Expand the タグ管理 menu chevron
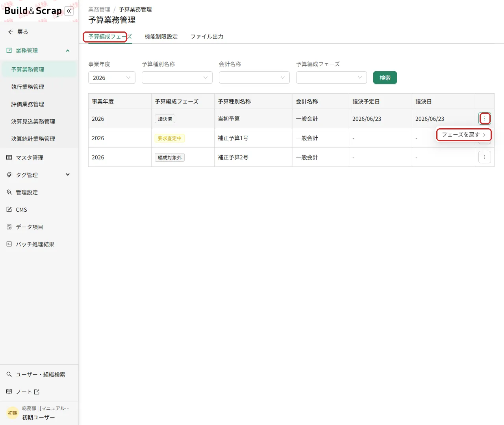504x425 pixels. 68,175
